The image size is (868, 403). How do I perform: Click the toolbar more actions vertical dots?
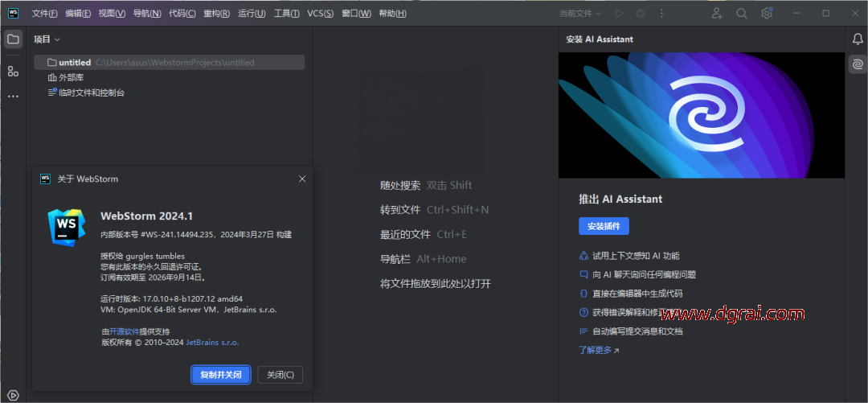point(661,14)
